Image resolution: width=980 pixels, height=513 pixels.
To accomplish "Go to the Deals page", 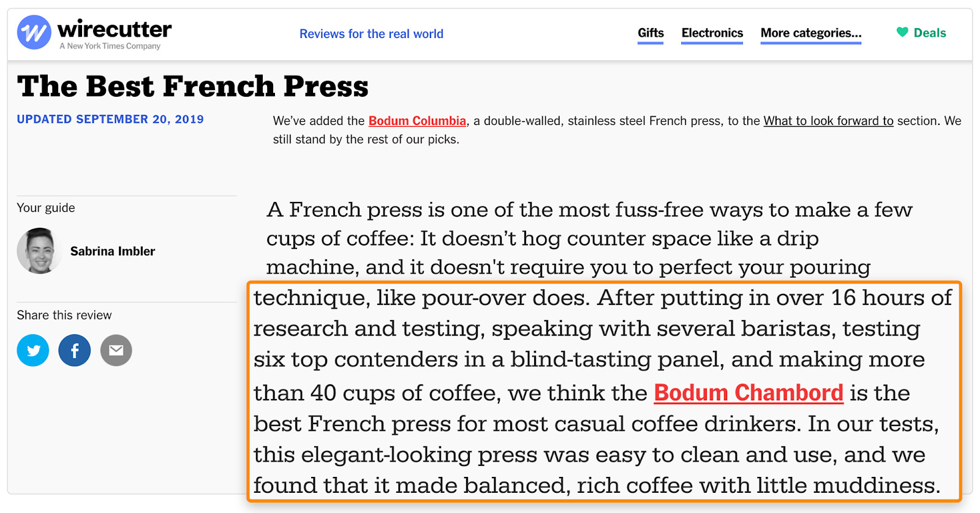I will coord(930,33).
